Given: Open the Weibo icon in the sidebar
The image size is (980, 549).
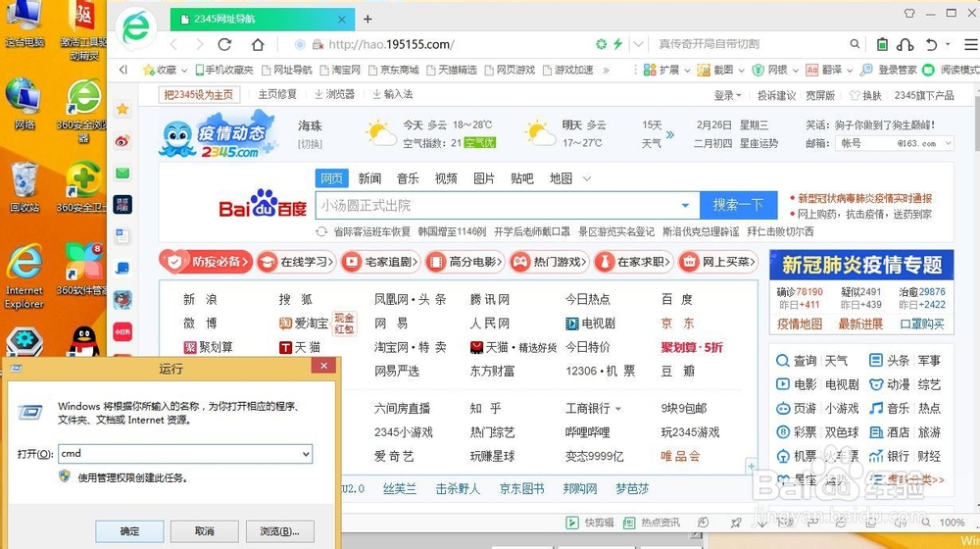Looking at the screenshot, I should point(122,141).
